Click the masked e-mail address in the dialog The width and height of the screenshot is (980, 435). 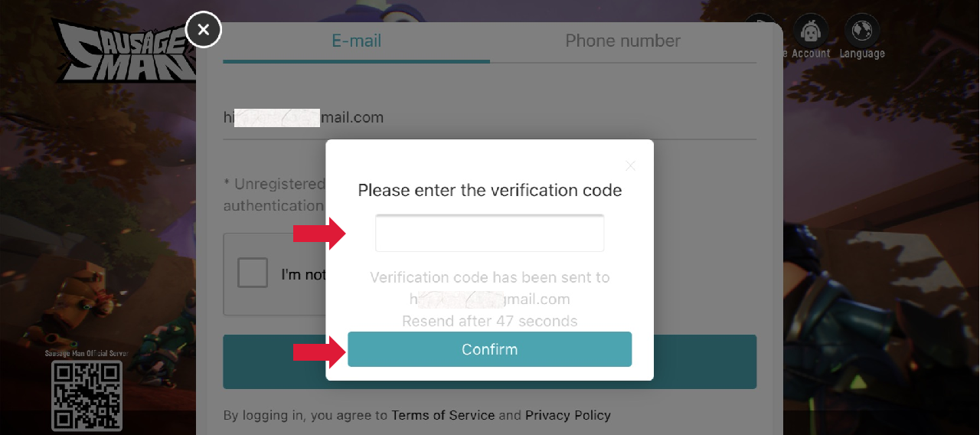pos(489,299)
